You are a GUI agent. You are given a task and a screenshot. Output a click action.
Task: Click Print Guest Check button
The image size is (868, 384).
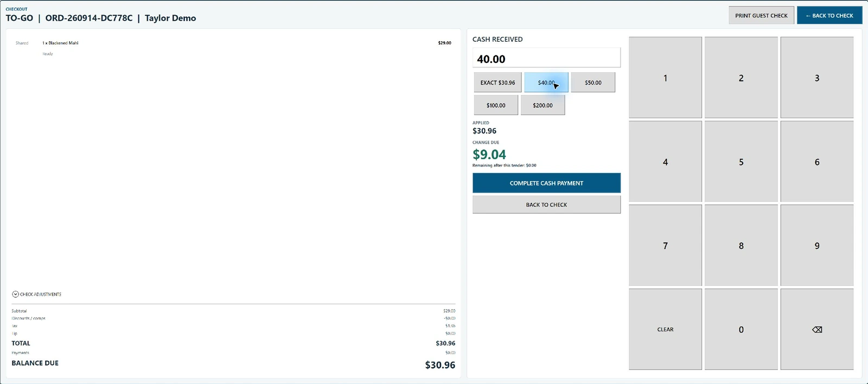[x=761, y=15]
